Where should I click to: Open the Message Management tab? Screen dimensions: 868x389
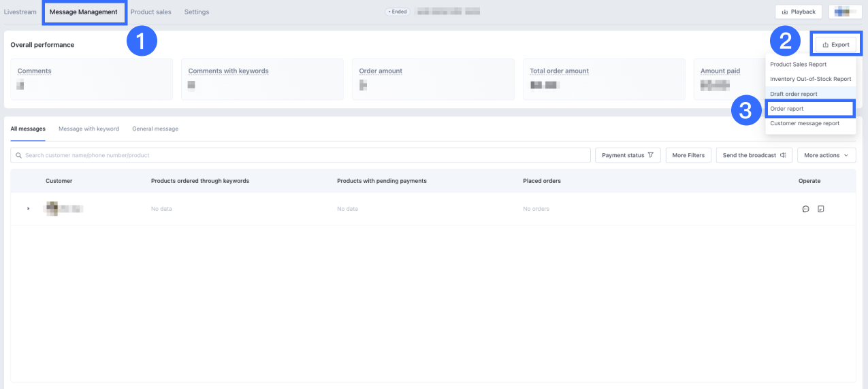pos(84,12)
